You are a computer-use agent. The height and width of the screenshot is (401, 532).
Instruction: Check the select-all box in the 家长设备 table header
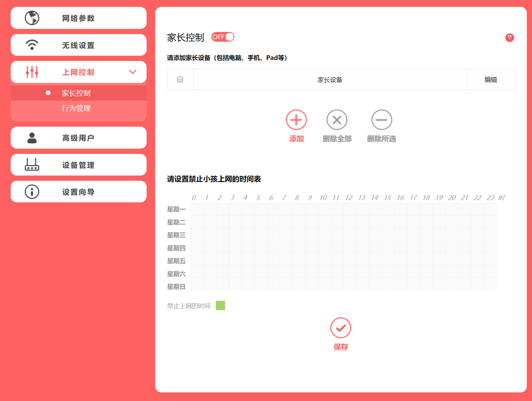(x=180, y=80)
